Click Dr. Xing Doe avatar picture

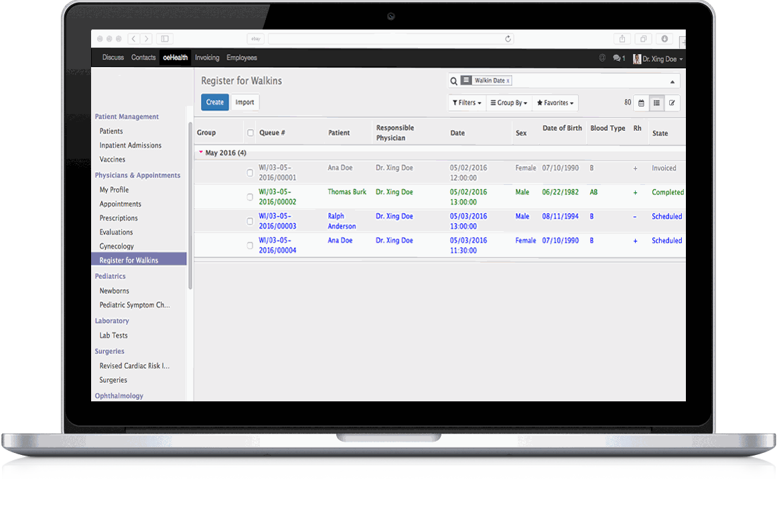(637, 59)
